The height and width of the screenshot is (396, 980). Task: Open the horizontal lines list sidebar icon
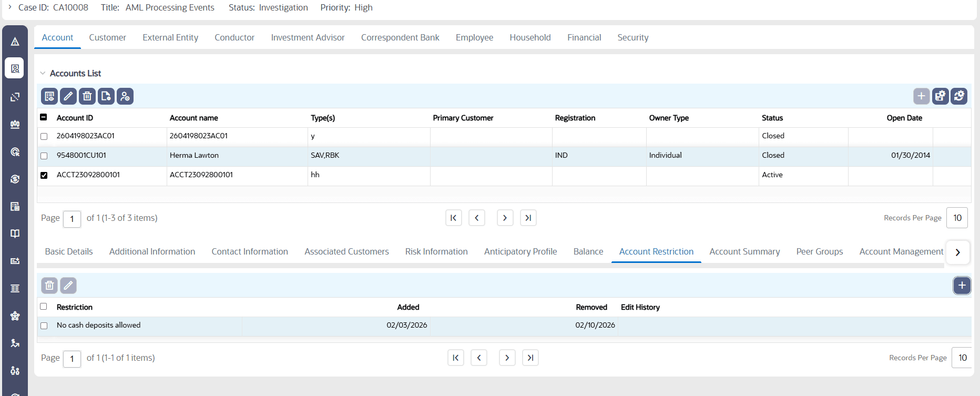point(15,288)
